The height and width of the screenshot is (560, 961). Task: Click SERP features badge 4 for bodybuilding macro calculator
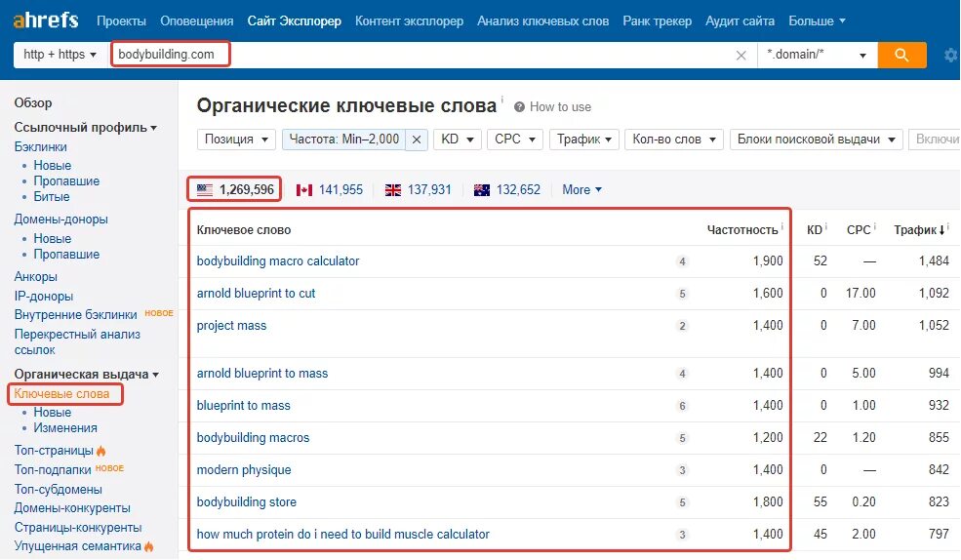click(682, 261)
